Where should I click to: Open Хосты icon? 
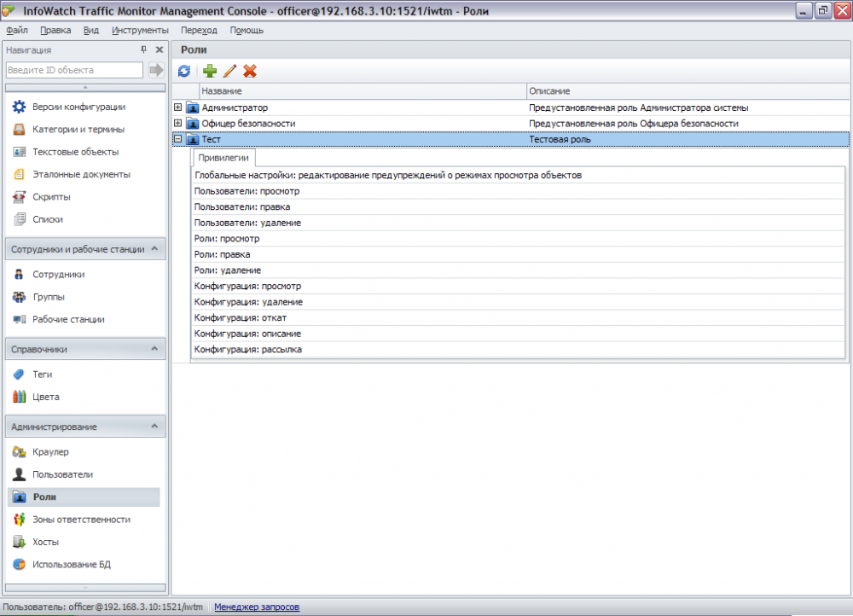19,542
